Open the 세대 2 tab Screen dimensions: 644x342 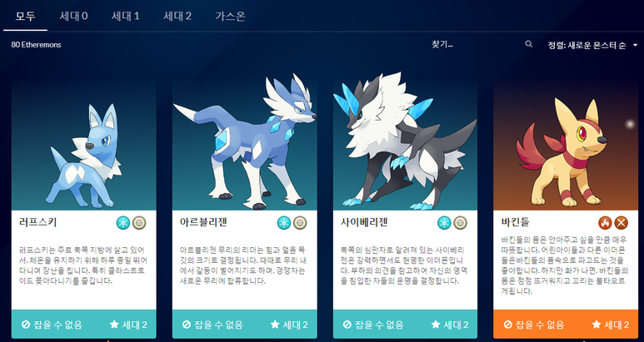177,17
